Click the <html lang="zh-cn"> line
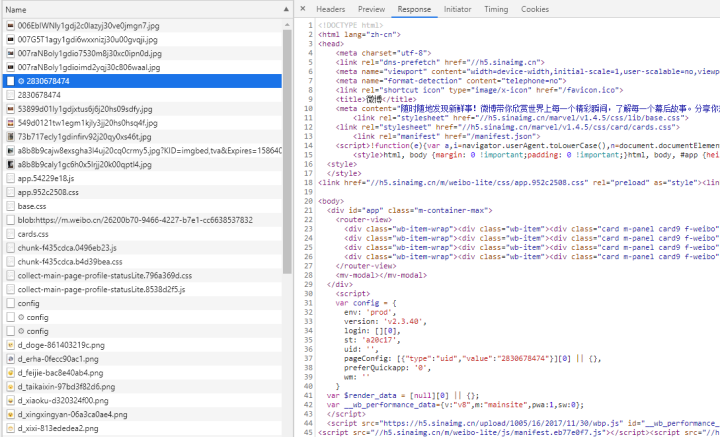 (360, 34)
